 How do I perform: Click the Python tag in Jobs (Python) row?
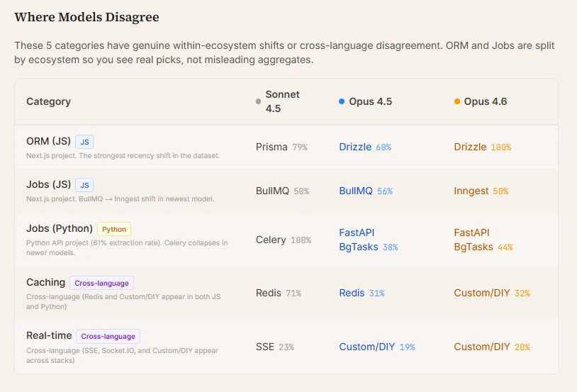[x=114, y=229]
